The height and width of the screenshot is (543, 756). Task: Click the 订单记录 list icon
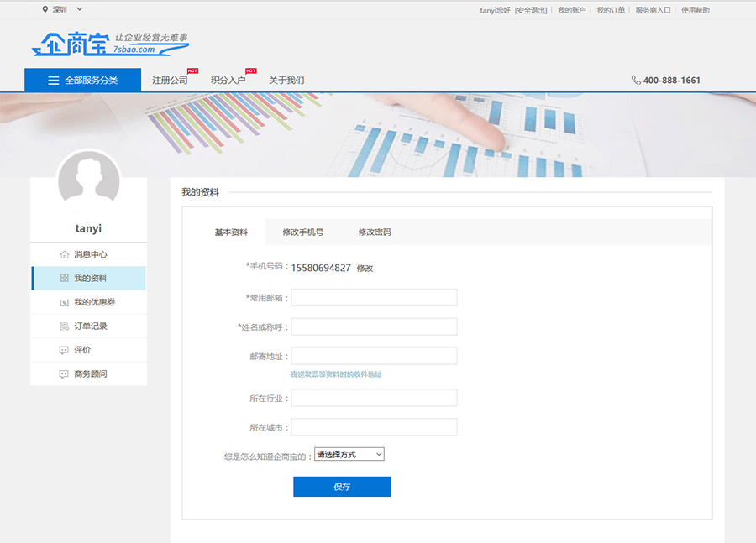tap(65, 326)
